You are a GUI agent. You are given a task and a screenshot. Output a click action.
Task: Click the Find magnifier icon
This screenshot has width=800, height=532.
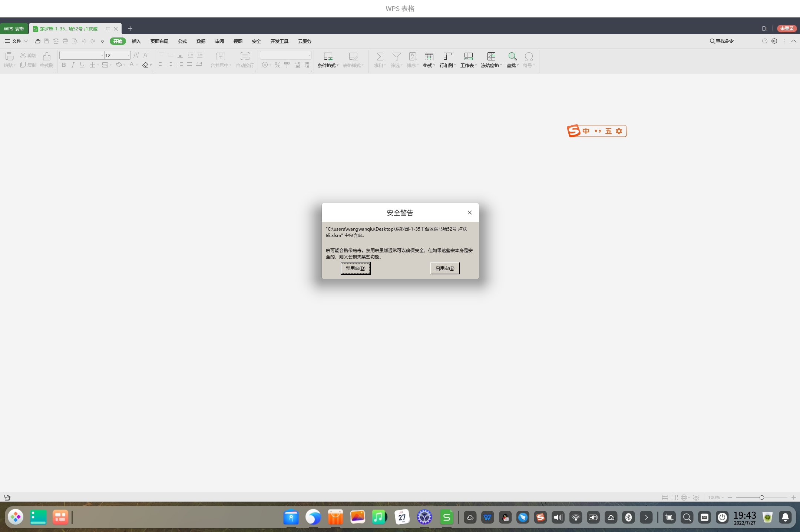click(x=512, y=56)
